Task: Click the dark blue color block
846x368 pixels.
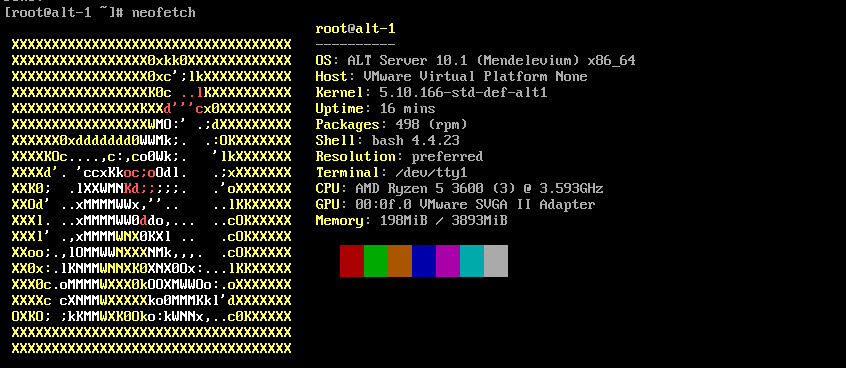Action: 424,261
